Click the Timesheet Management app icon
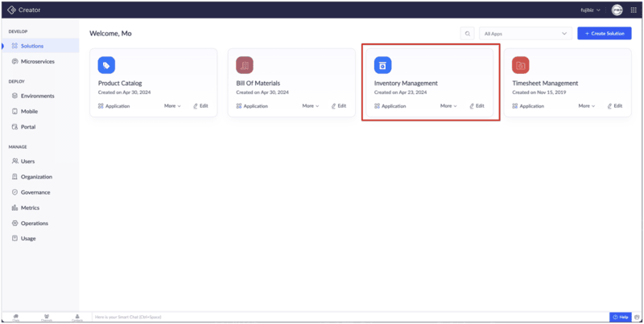The height and width of the screenshot is (324, 644). click(521, 65)
